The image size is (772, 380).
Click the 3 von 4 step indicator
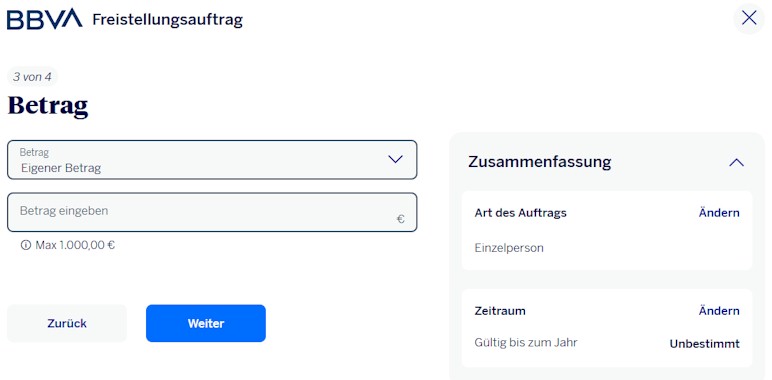tap(32, 77)
